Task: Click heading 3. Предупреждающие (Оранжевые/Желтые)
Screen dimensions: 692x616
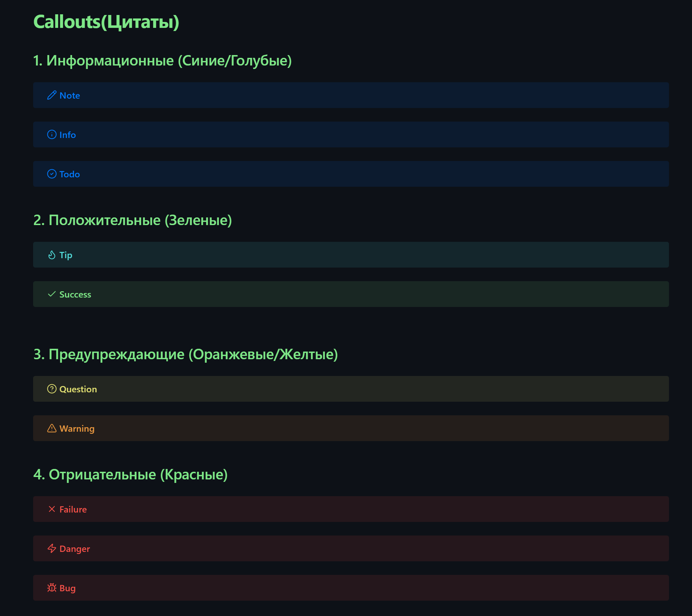Action: click(185, 354)
